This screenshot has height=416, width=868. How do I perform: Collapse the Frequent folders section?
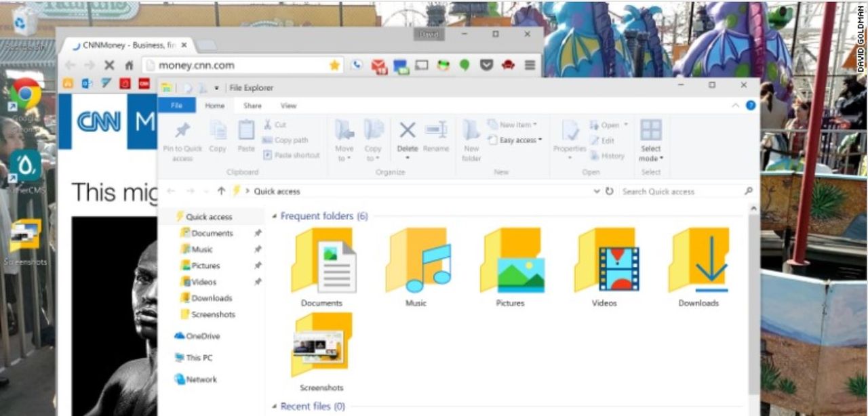(275, 216)
